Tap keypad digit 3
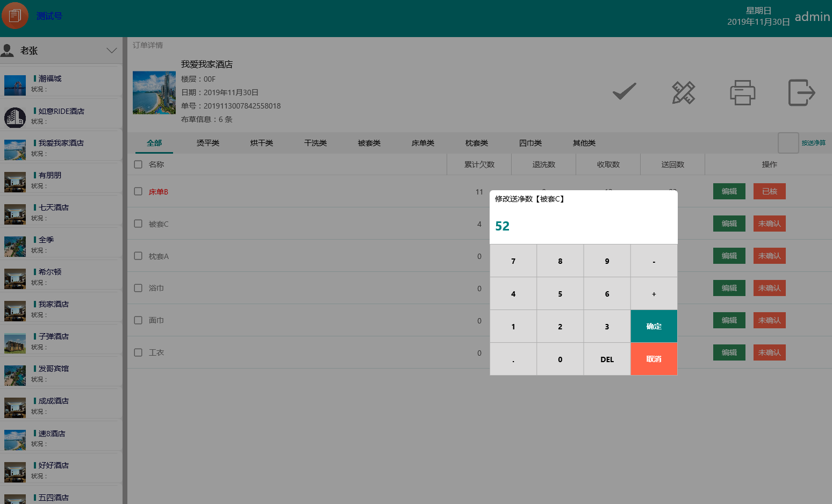Screen dimensions: 832x504 [x=607, y=327]
